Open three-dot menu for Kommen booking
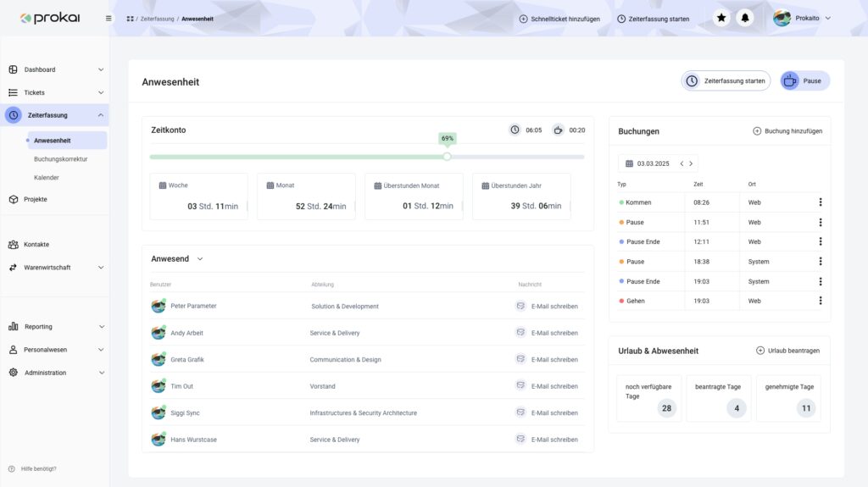Screen dimensions: 868x487 coord(820,202)
